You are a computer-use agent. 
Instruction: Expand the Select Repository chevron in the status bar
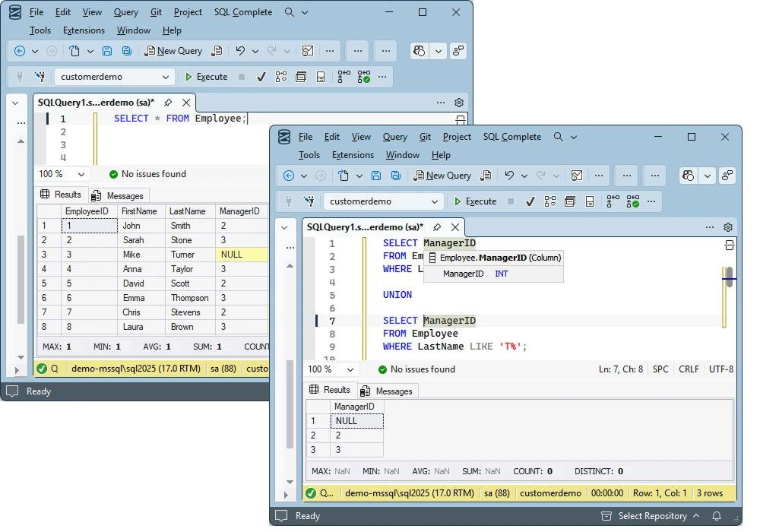pos(696,516)
